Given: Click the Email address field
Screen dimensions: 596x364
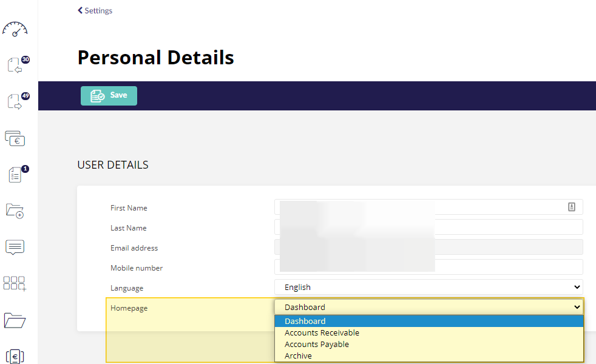Looking at the screenshot, I should click(x=428, y=247).
